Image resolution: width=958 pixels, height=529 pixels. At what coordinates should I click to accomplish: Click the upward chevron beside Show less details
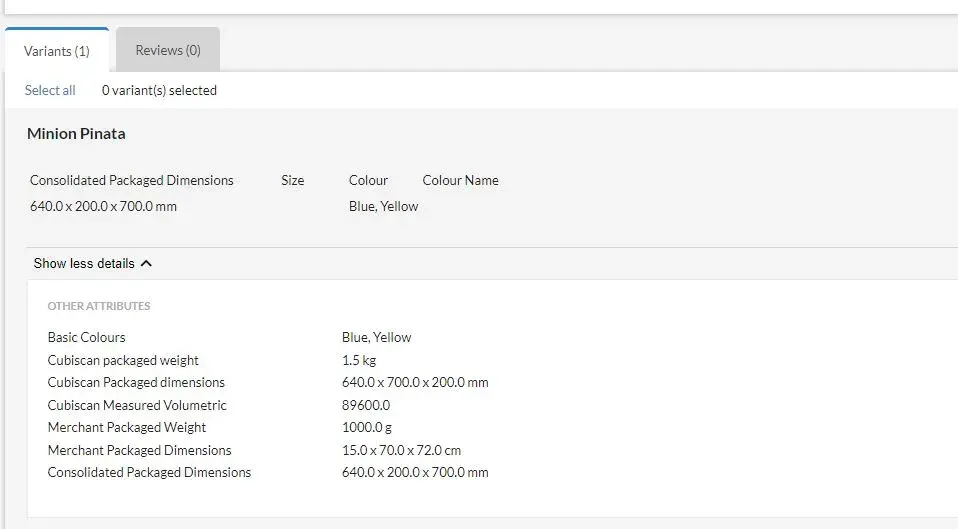click(x=147, y=263)
